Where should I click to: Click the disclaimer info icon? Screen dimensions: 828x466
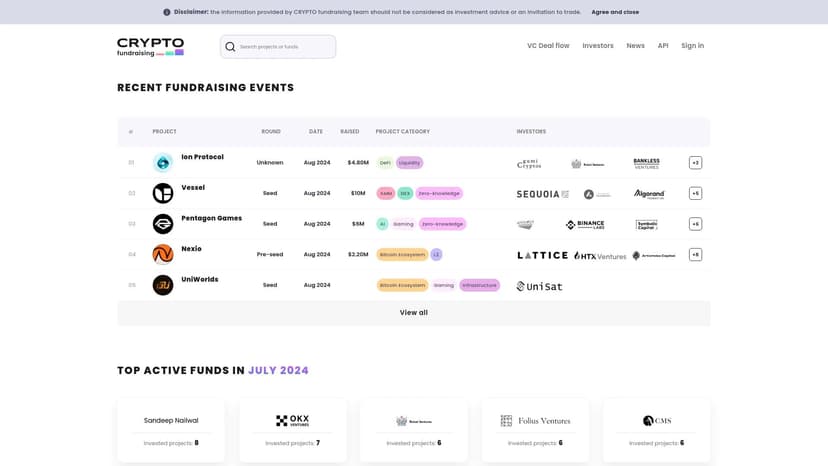(x=167, y=12)
